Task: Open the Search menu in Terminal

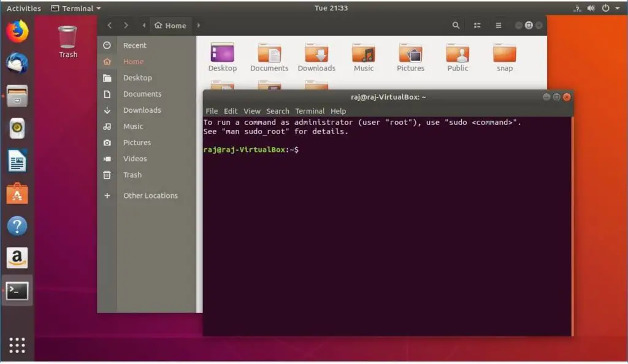Action: coord(277,111)
